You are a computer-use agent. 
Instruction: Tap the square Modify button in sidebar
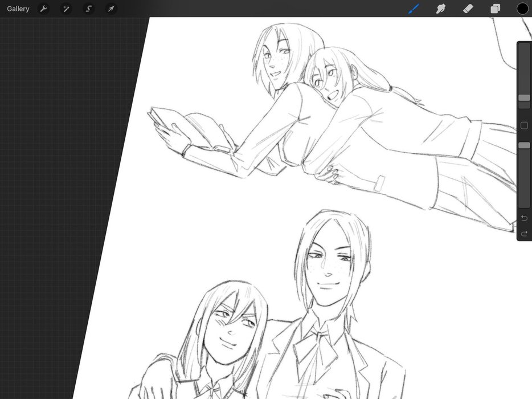click(524, 125)
